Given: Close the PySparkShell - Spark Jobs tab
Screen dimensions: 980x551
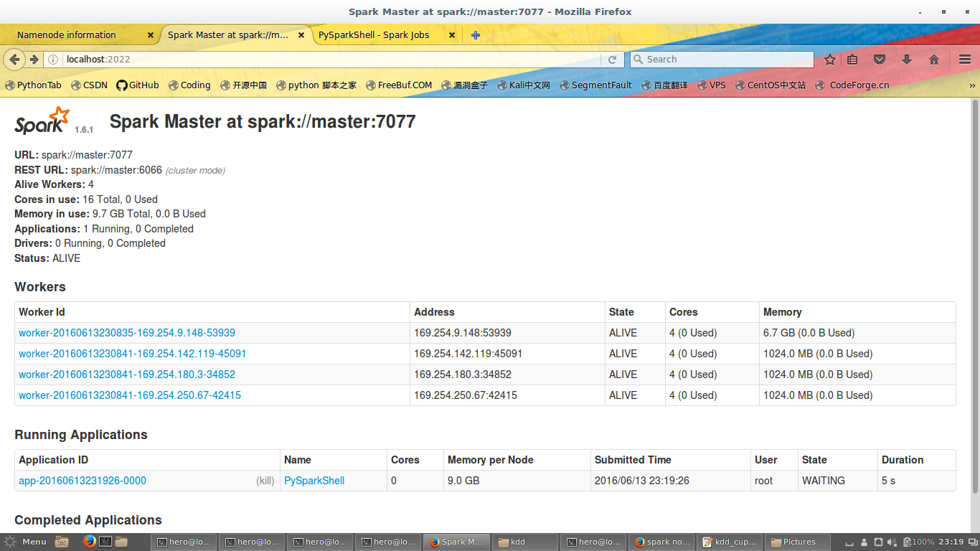Looking at the screenshot, I should (452, 35).
